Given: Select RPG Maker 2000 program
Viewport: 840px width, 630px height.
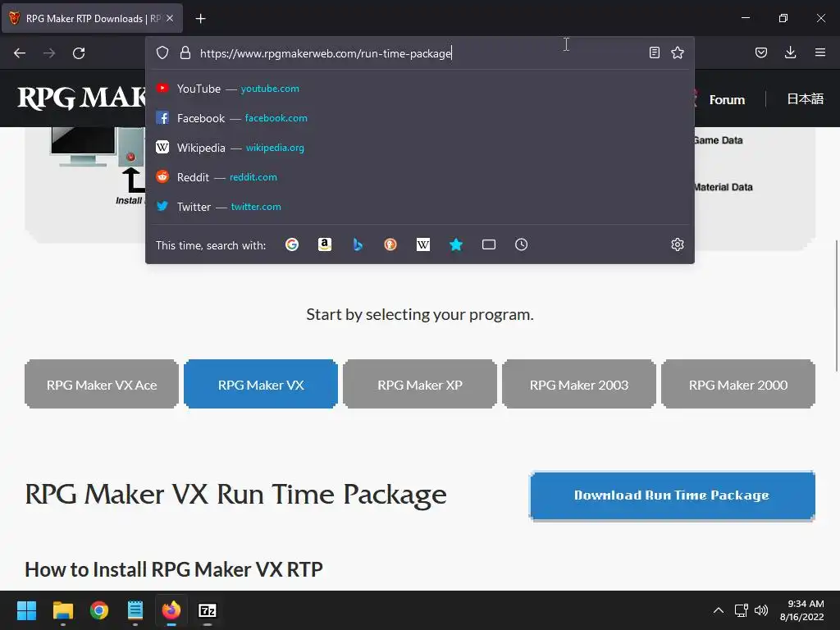Looking at the screenshot, I should click(738, 385).
